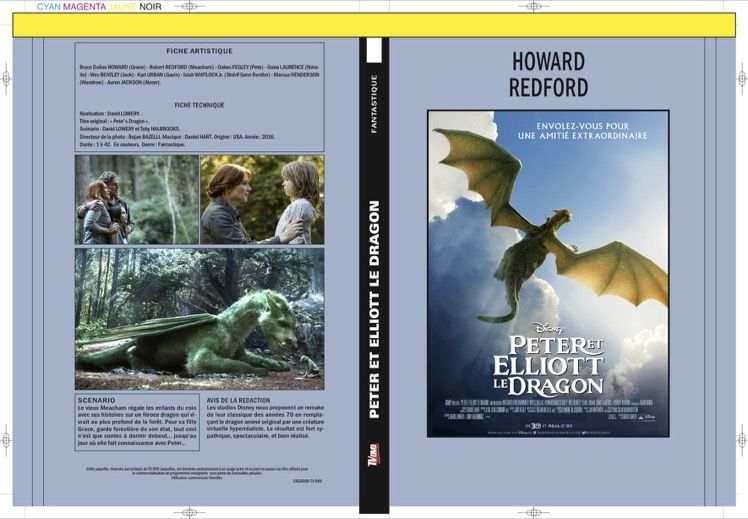Click the Disney logo on the poster

click(x=549, y=328)
